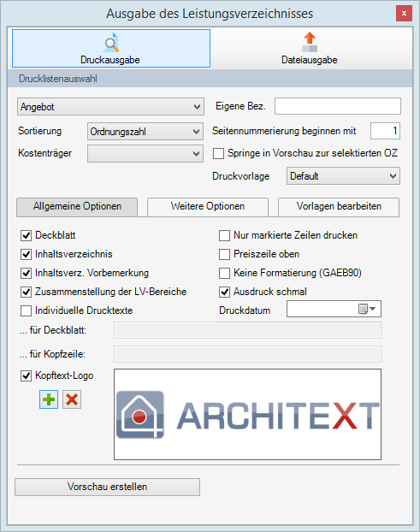Toggle Inhaltsverz. Vorbemerkung checkbox

tap(27, 273)
